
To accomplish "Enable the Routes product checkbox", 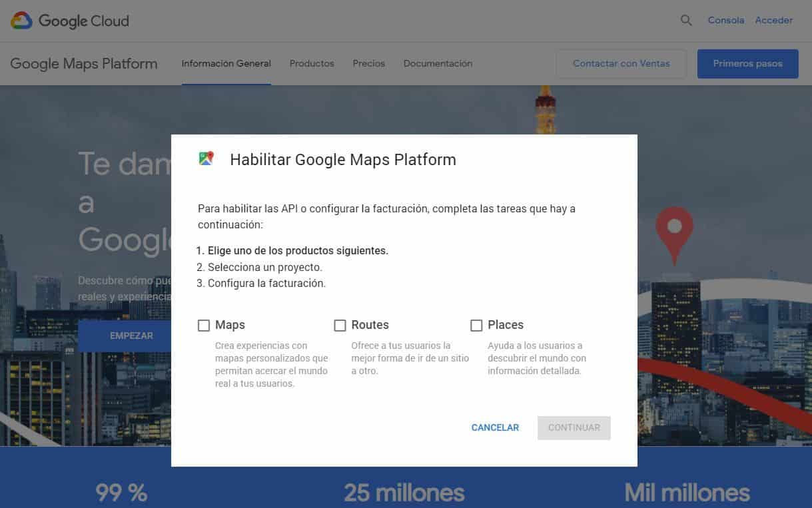I will tap(340, 325).
